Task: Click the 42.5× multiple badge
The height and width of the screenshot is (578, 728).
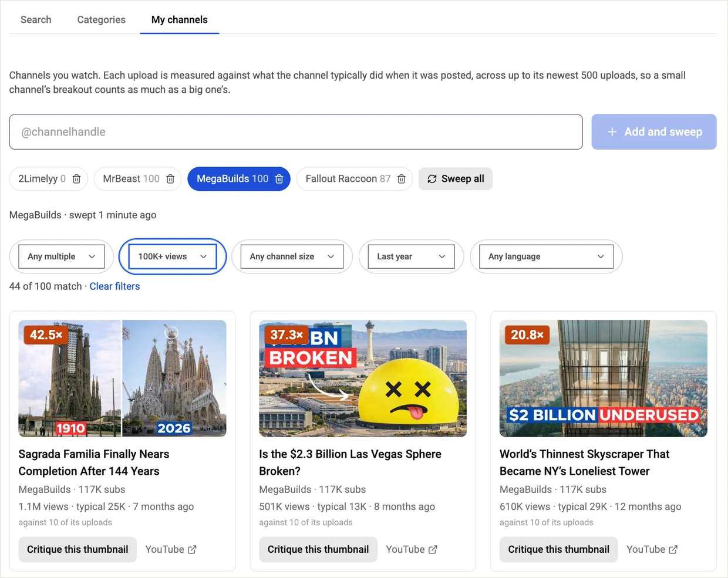Action: (46, 334)
